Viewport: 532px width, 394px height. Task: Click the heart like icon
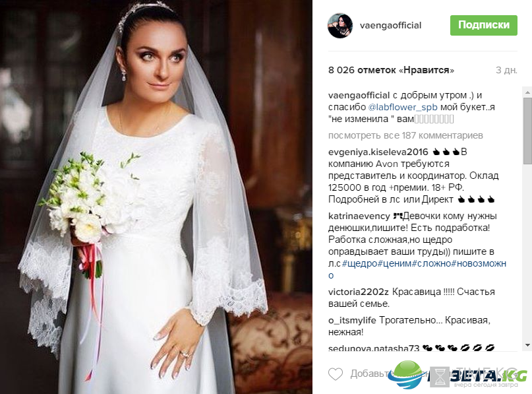pos(336,374)
